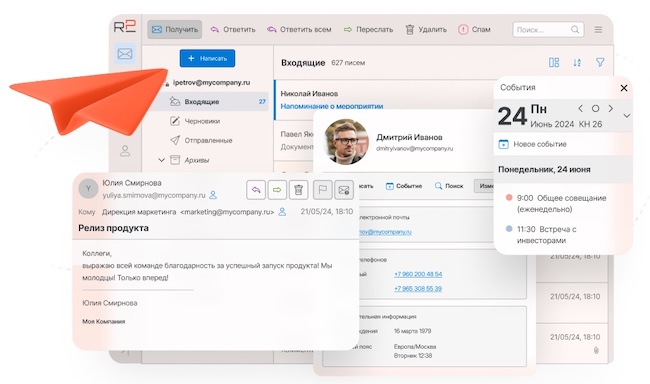Click trash icon in message
Image resolution: width=650 pixels, height=384 pixels.
pyautogui.click(x=298, y=190)
